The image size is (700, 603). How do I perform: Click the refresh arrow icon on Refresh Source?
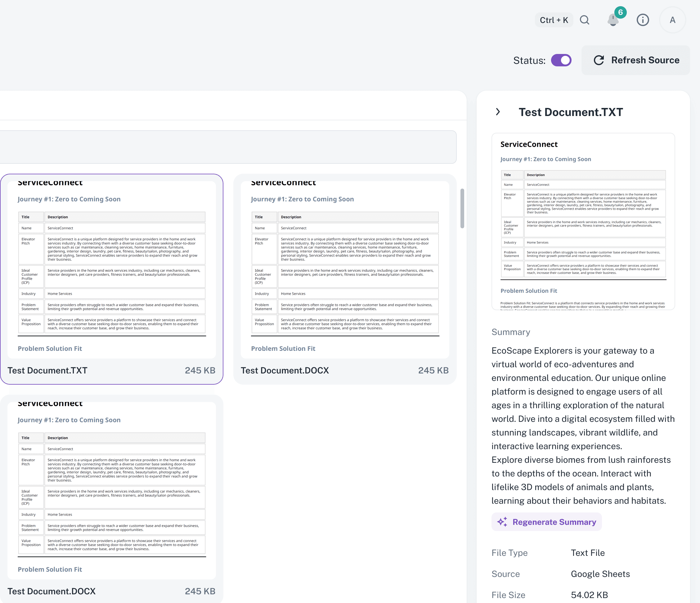coord(599,60)
